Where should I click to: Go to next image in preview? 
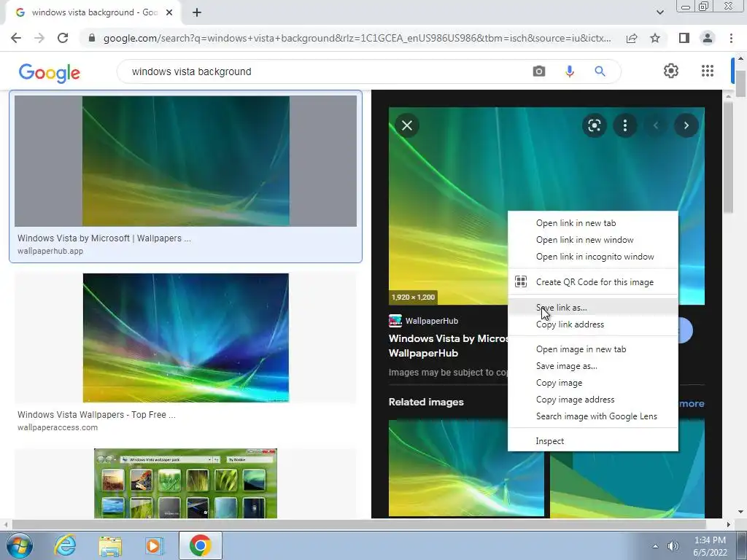[x=686, y=125]
